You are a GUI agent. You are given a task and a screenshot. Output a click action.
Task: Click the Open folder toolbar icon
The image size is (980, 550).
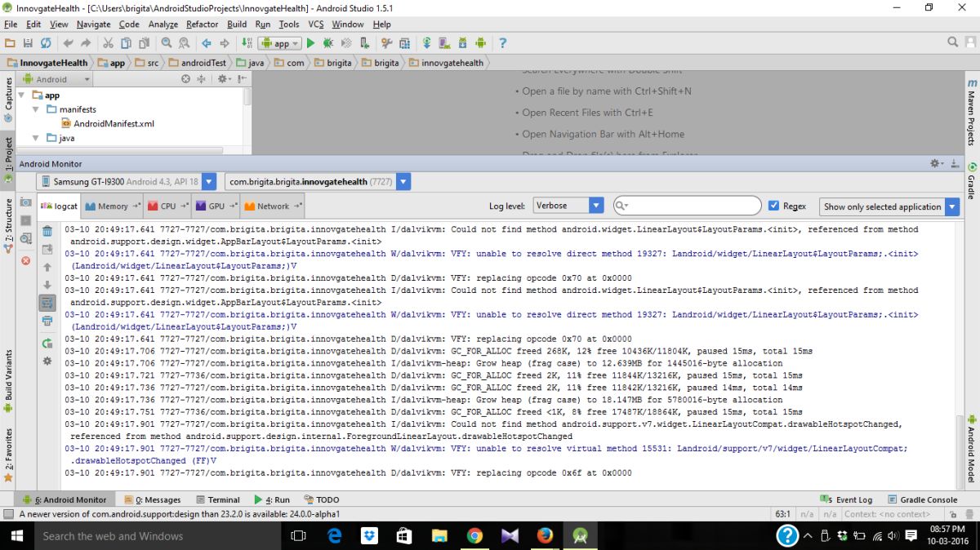11,43
